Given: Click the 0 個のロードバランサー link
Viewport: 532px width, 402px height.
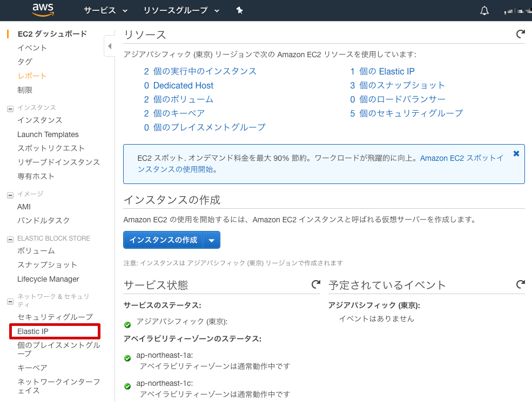Looking at the screenshot, I should tap(398, 99).
